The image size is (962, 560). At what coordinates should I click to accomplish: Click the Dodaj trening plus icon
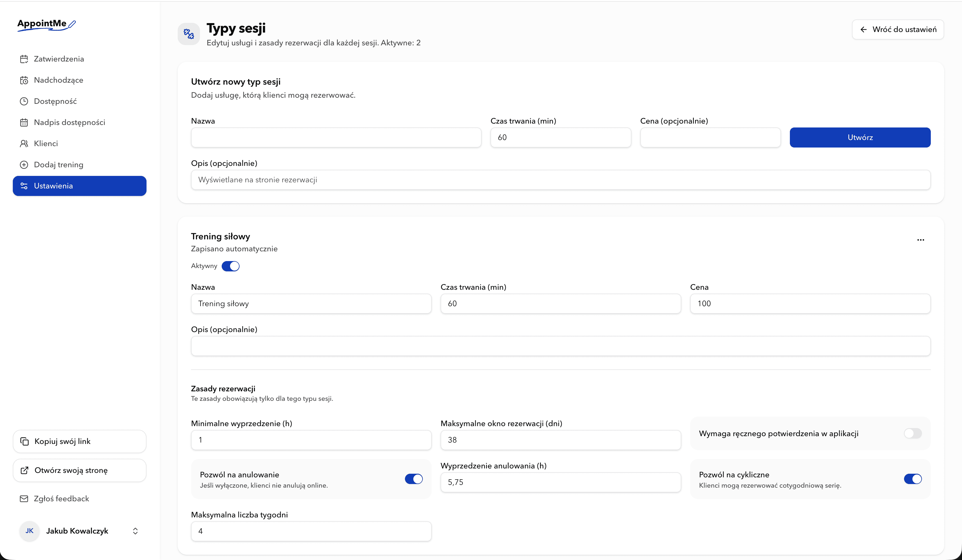(24, 165)
